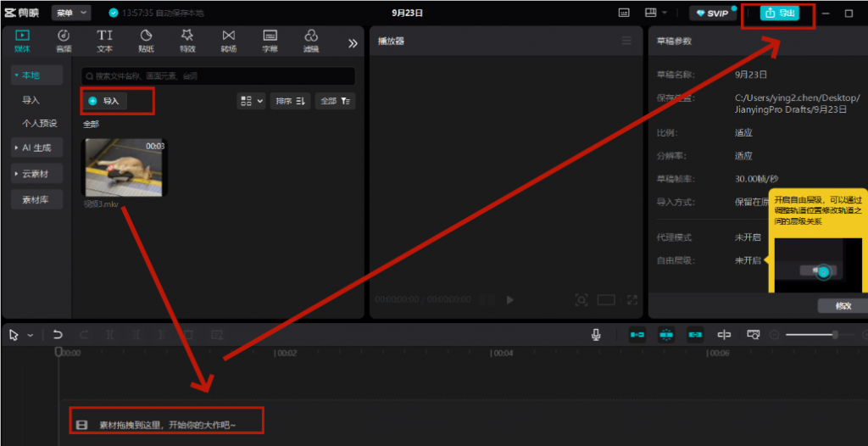868x446 pixels.
Task: Click the undo arrow in timeline toolbar
Action: 58,335
